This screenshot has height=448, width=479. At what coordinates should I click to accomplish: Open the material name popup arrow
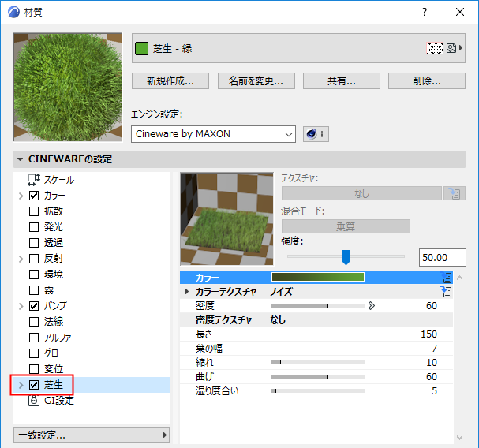point(461,48)
